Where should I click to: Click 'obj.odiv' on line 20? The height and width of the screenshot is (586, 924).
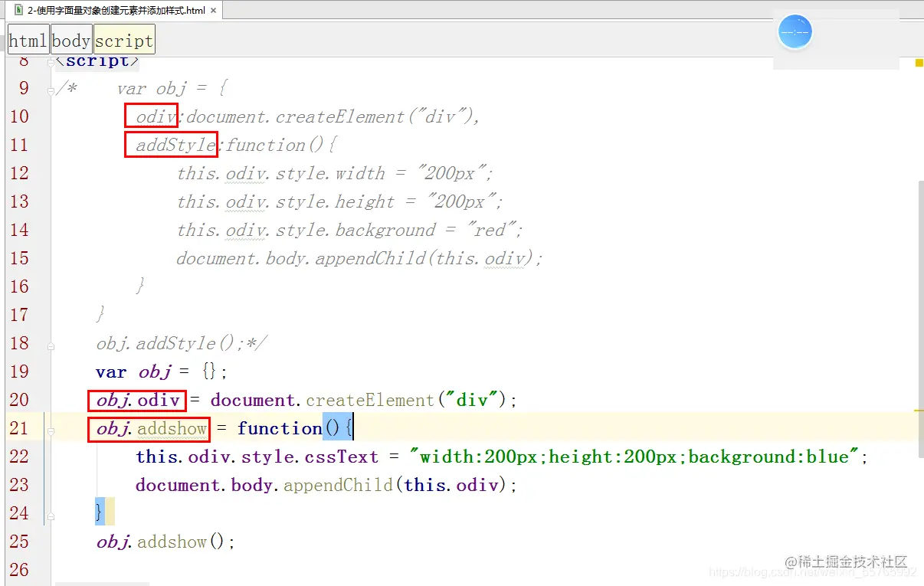pyautogui.click(x=138, y=401)
